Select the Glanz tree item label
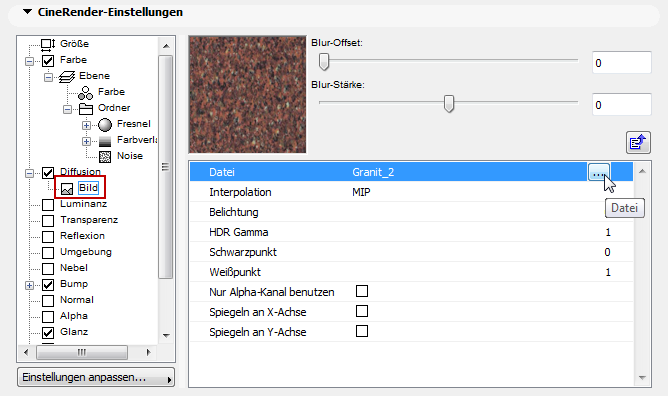This screenshot has width=668, height=396. [74, 332]
